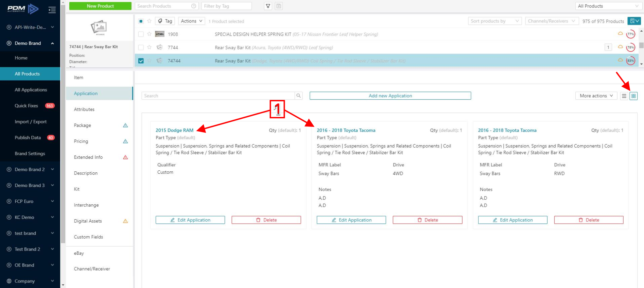This screenshot has height=288, width=644.
Task: Check the box for product 7744
Action: [141, 47]
